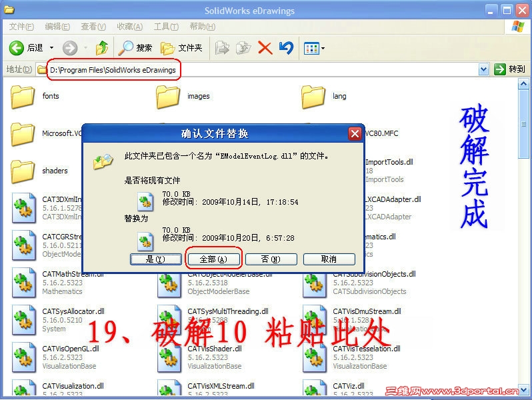Select the lang folder icon
This screenshot has width=532, height=400.
313,97
